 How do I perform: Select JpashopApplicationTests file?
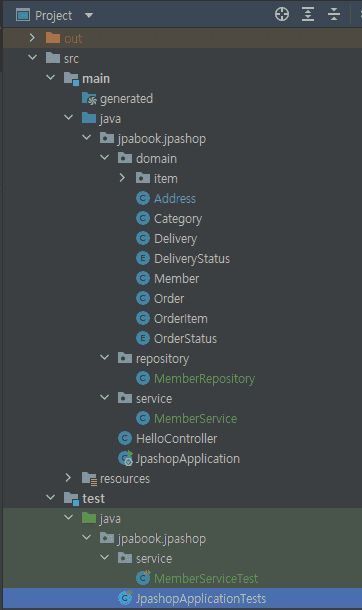[x=201, y=598]
